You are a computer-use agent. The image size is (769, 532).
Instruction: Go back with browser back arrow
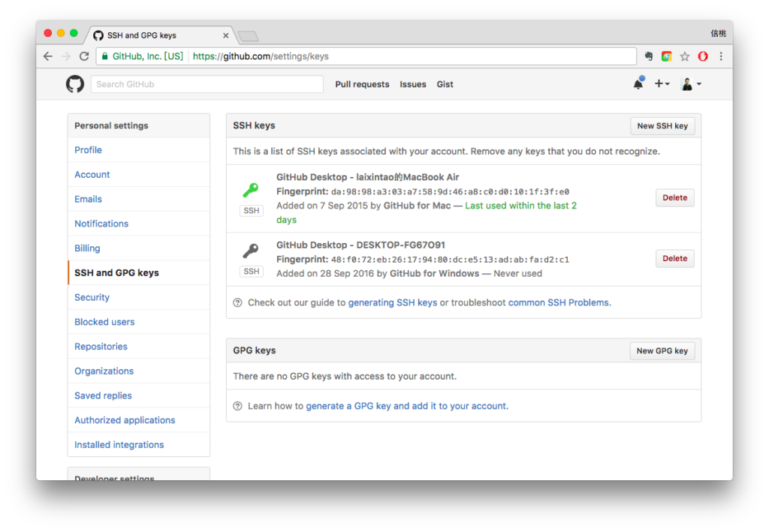[x=48, y=56]
